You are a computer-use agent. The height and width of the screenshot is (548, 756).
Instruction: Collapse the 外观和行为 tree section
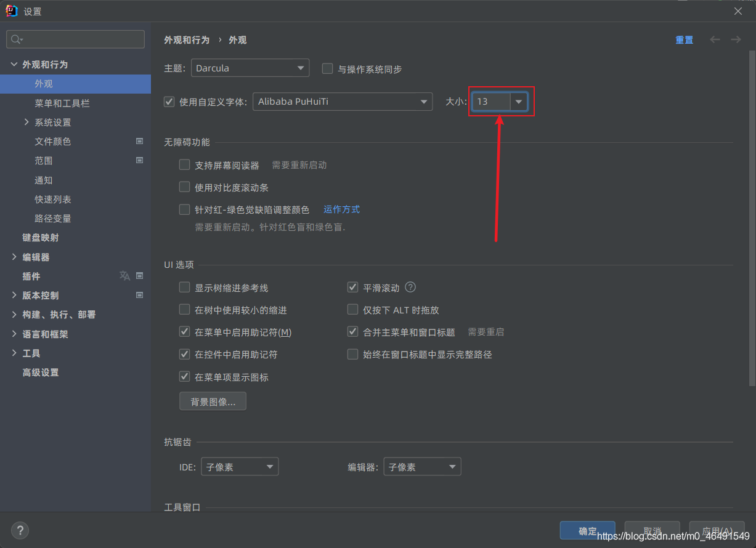point(14,64)
